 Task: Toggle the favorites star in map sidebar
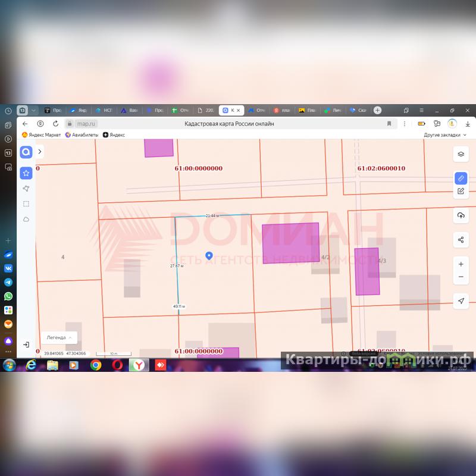(x=26, y=173)
